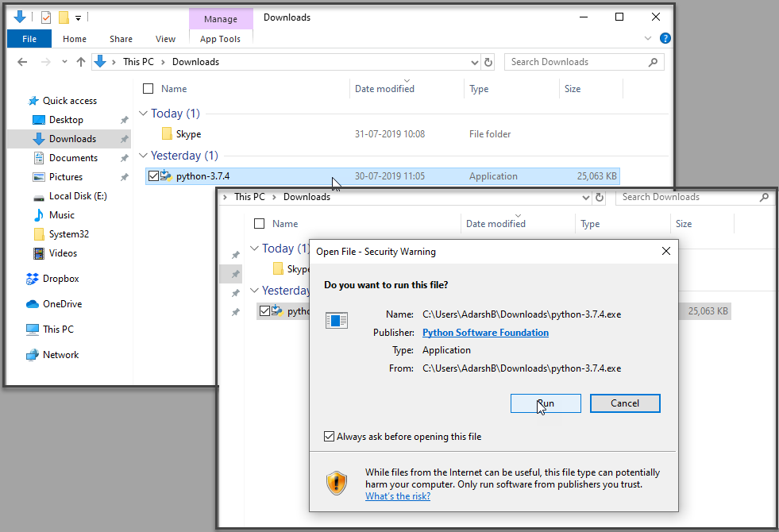
Task: Uncheck the python file checkbox in front window
Action: pos(264,311)
